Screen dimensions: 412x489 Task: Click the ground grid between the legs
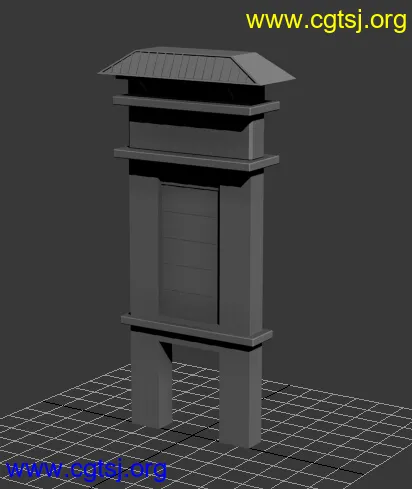195,400
